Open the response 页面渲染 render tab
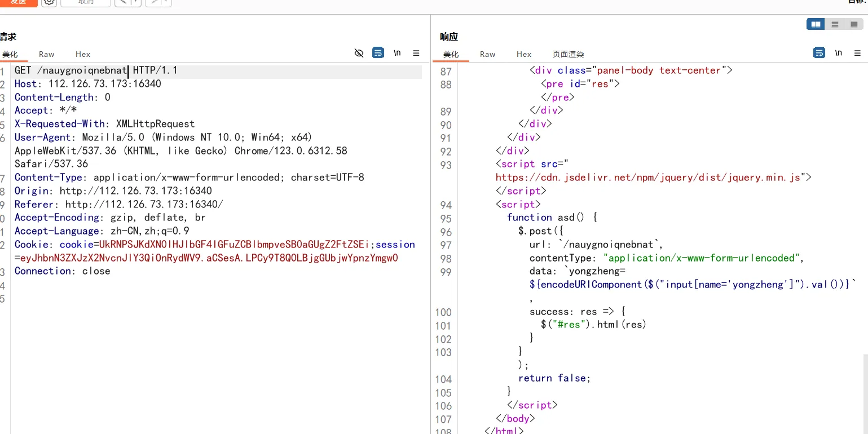Screen dimensions: 868x434 tap(569, 54)
